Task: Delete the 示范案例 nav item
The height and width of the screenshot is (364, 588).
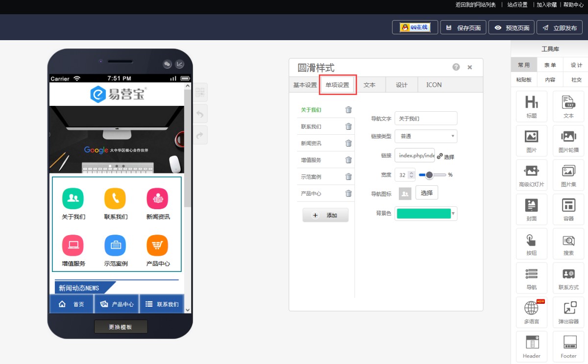Action: [x=348, y=176]
